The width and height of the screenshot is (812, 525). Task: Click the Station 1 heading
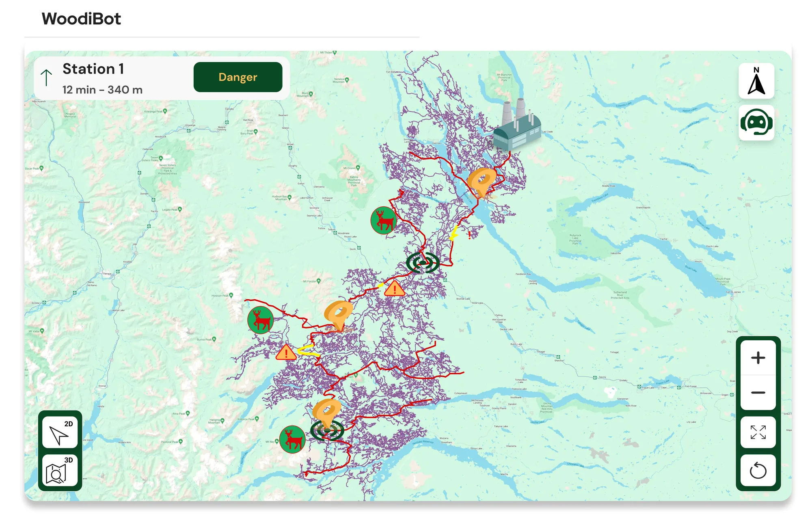coord(93,69)
